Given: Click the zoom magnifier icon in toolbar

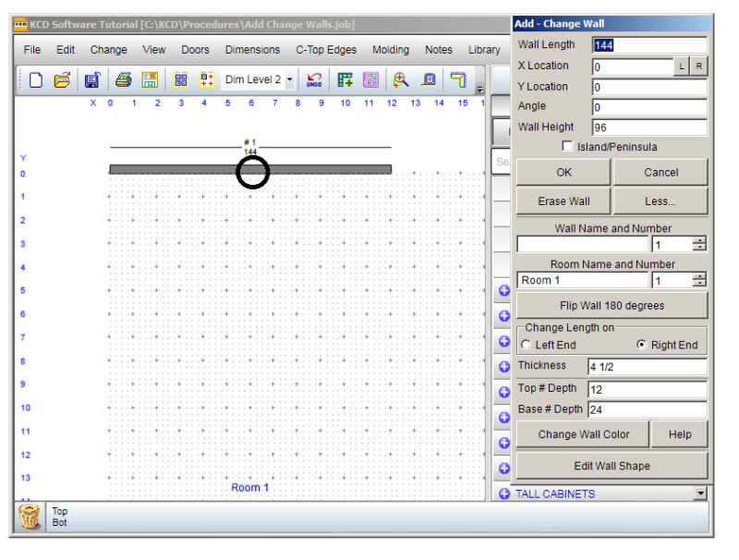Looking at the screenshot, I should [x=401, y=80].
